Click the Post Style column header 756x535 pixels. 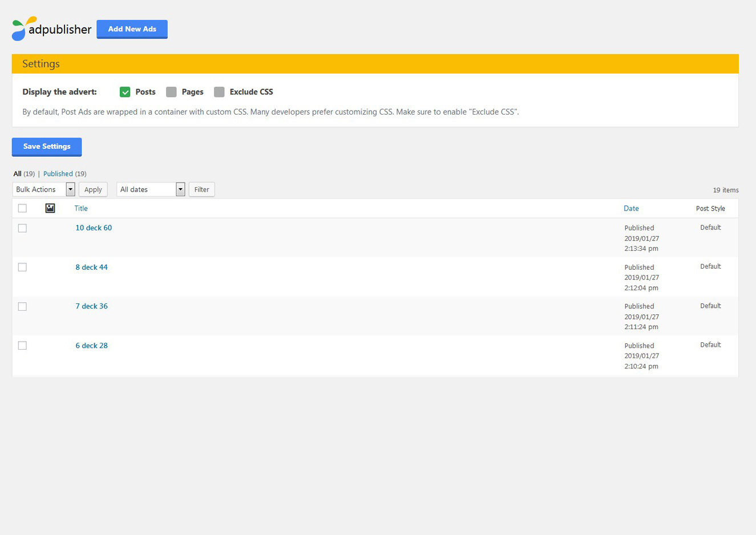click(x=710, y=208)
